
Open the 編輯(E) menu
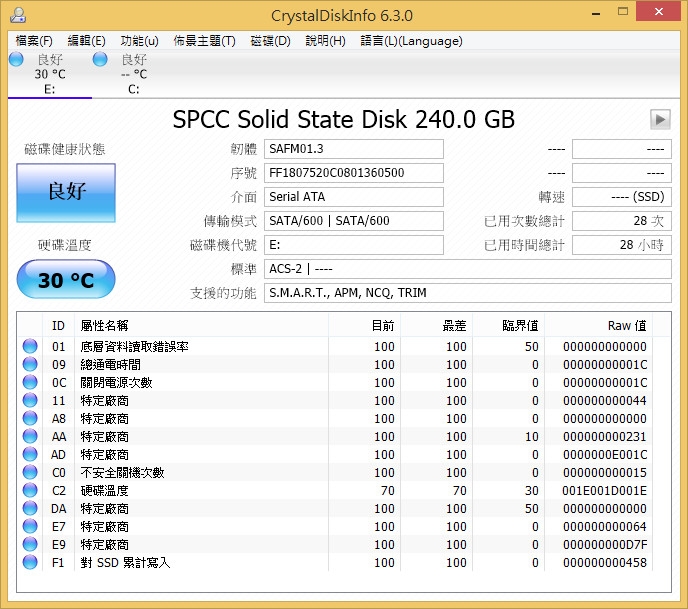tap(86, 41)
